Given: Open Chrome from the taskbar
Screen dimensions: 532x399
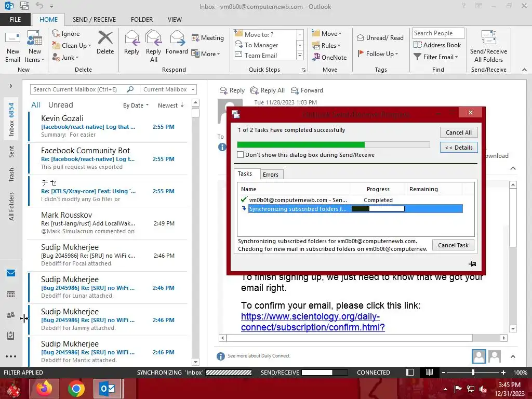Looking at the screenshot, I should tap(76, 389).
